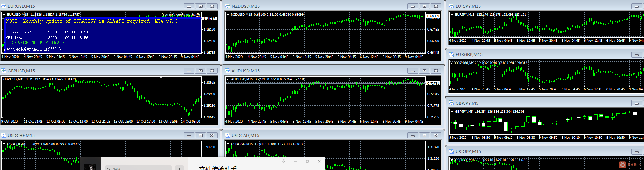Click the GBPJPY,M5 window title text
The image size is (644, 170).
pyautogui.click(x=467, y=103)
